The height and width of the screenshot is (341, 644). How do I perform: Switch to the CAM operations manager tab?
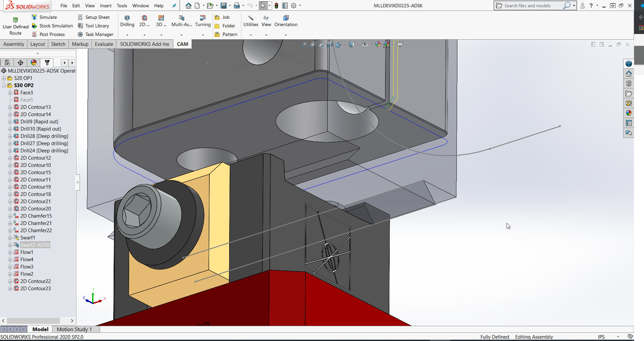point(47,63)
